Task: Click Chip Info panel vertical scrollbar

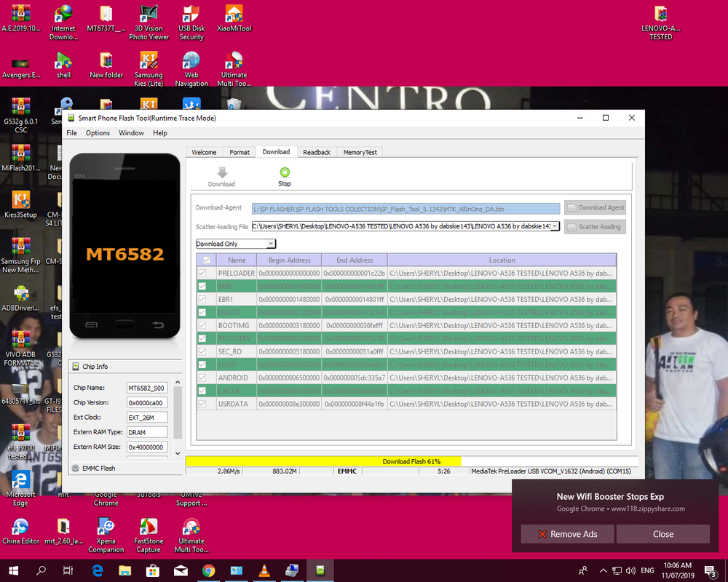Action: click(178, 413)
